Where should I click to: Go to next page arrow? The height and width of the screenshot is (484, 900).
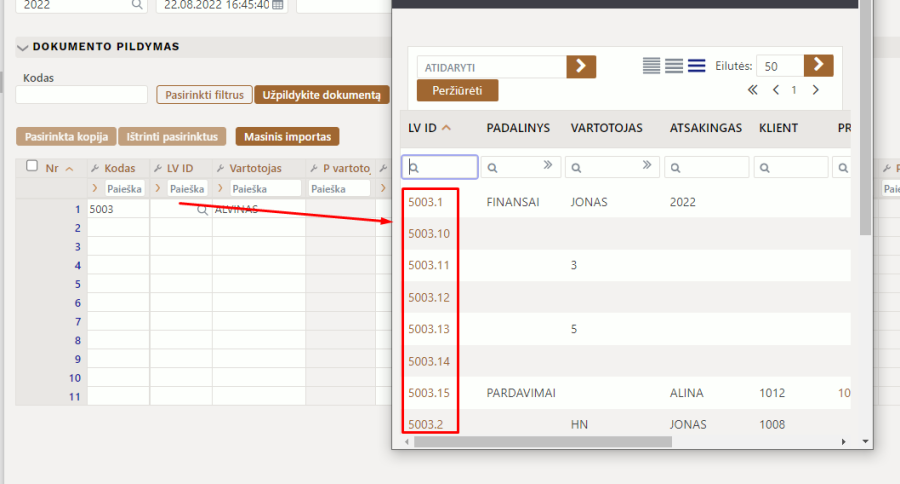(815, 90)
